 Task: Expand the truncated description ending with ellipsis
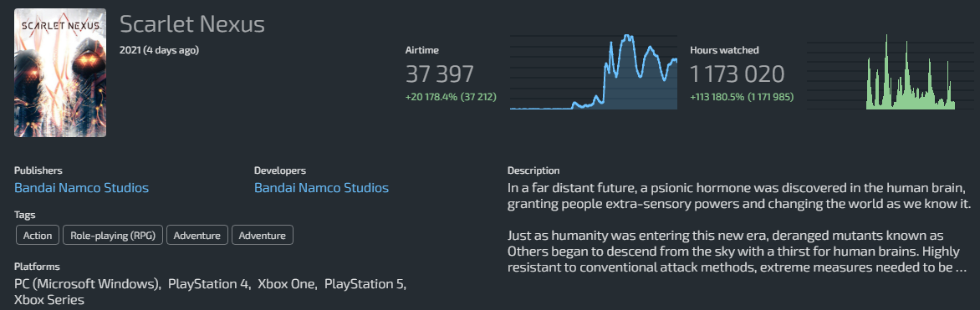pos(962,268)
